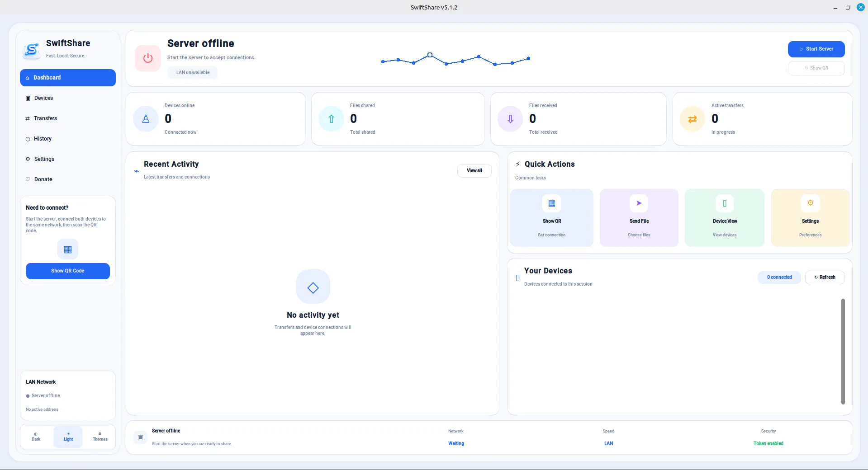Image resolution: width=868 pixels, height=470 pixels.
Task: Click the LAN speed value
Action: [x=608, y=444]
